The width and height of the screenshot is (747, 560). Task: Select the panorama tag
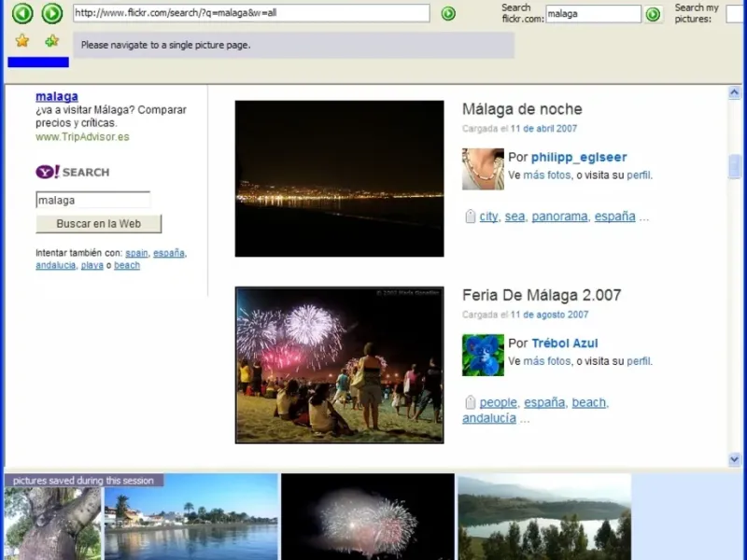[x=559, y=217]
